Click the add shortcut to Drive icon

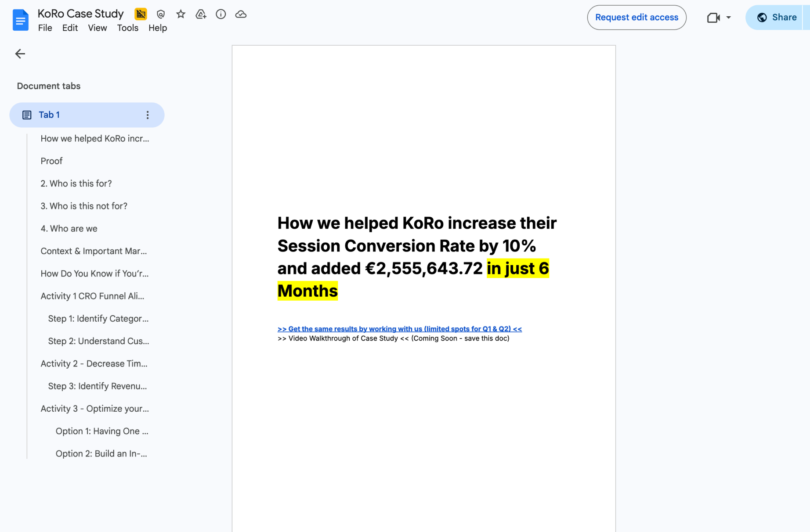(x=201, y=14)
